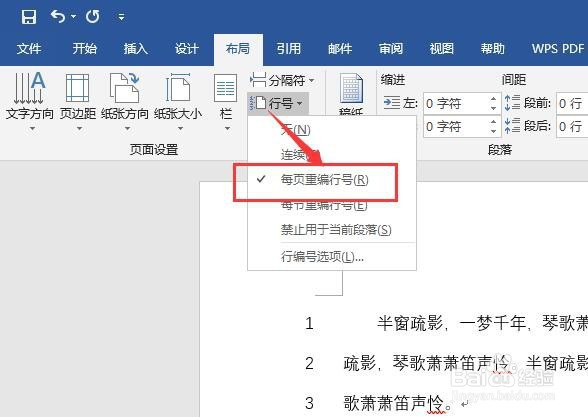Click the Save icon in quick access toolbar

pos(29,17)
